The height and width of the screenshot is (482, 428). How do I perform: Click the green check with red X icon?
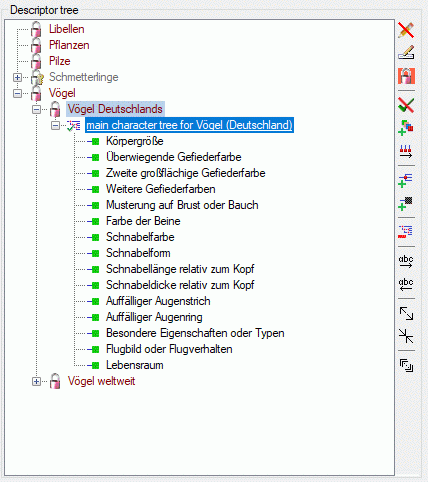[x=406, y=105]
